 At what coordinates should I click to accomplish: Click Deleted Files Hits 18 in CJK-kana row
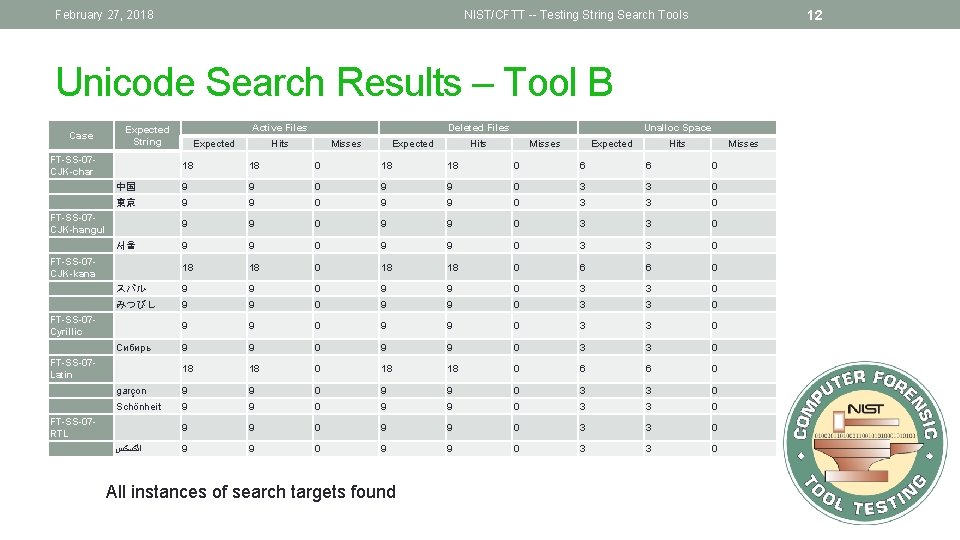click(x=453, y=268)
